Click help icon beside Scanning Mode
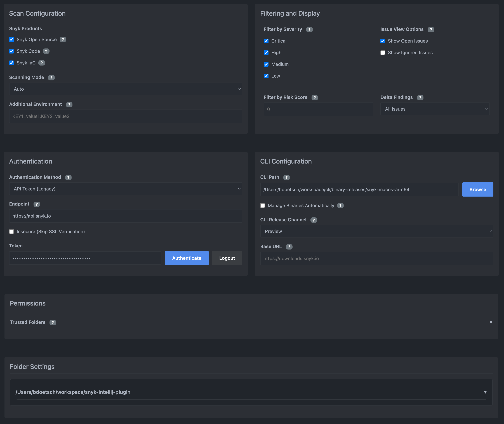Image resolution: width=504 pixels, height=424 pixels. (51, 78)
